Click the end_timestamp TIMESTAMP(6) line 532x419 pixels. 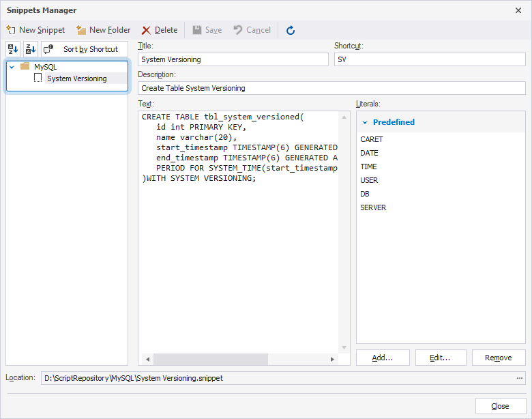point(247,158)
